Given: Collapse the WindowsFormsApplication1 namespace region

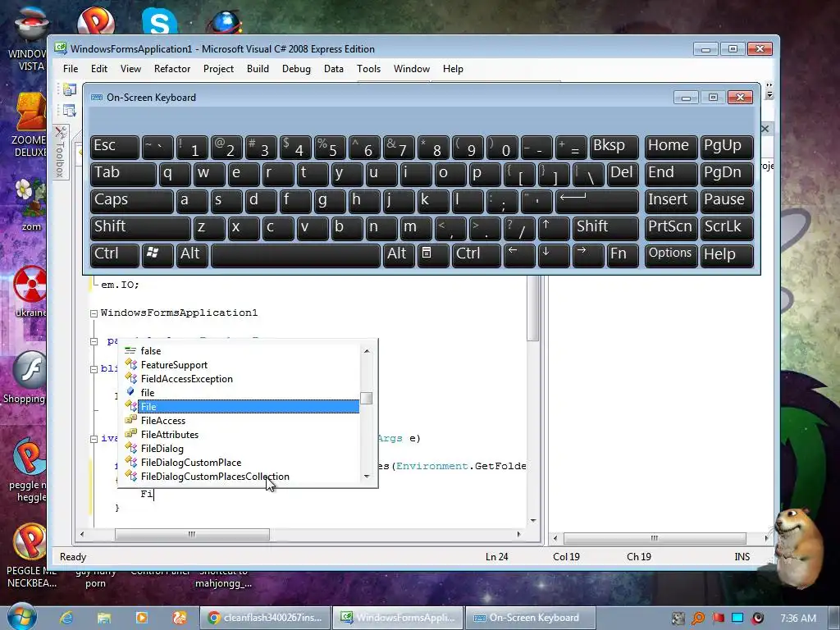Looking at the screenshot, I should tap(94, 313).
